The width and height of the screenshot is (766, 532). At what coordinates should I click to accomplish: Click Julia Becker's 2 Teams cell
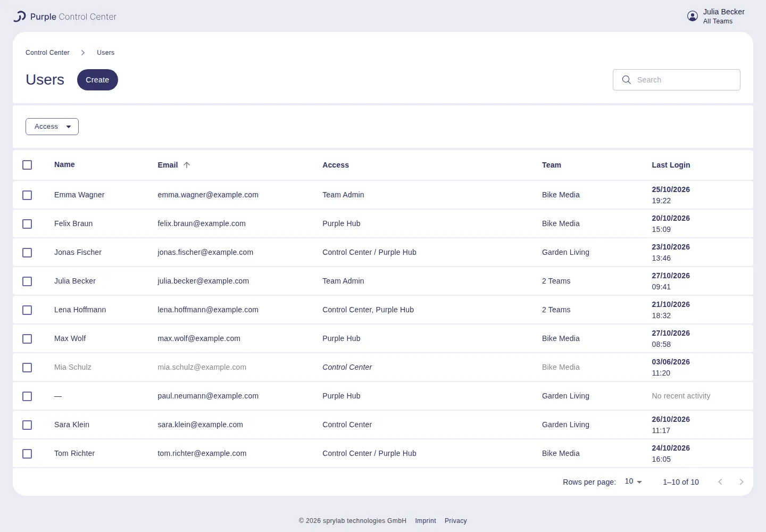(x=556, y=281)
